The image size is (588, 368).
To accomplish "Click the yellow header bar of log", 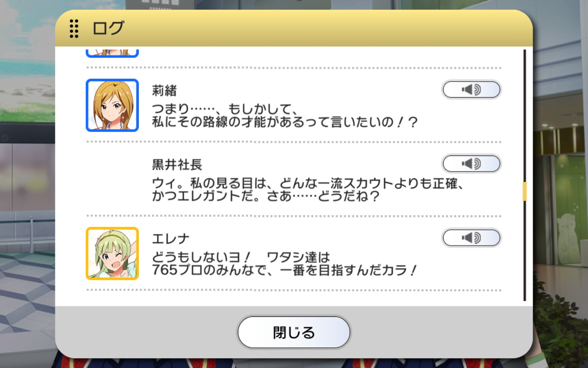I will point(294,28).
